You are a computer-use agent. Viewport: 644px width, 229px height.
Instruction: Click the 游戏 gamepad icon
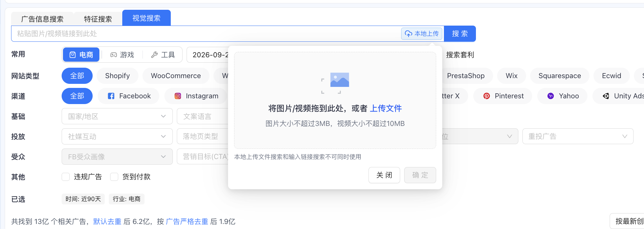coord(114,55)
